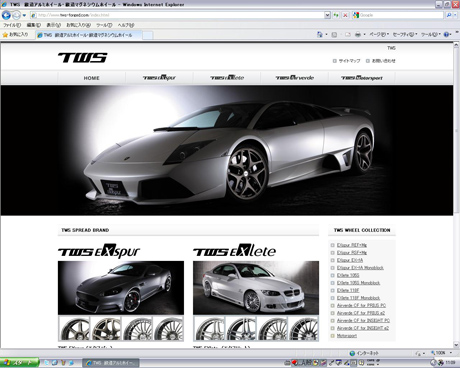This screenshot has width=460, height=368.
Task: Go back with the browser Back arrow
Action: click(x=6, y=15)
